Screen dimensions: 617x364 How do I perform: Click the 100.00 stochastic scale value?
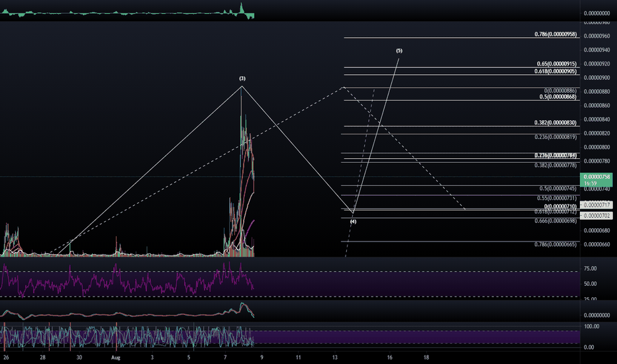(x=591, y=327)
